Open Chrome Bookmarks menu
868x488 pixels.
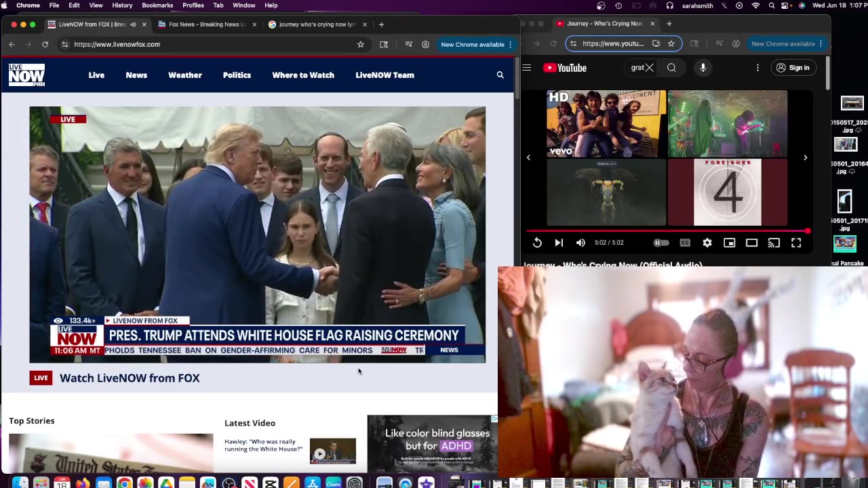click(x=157, y=5)
